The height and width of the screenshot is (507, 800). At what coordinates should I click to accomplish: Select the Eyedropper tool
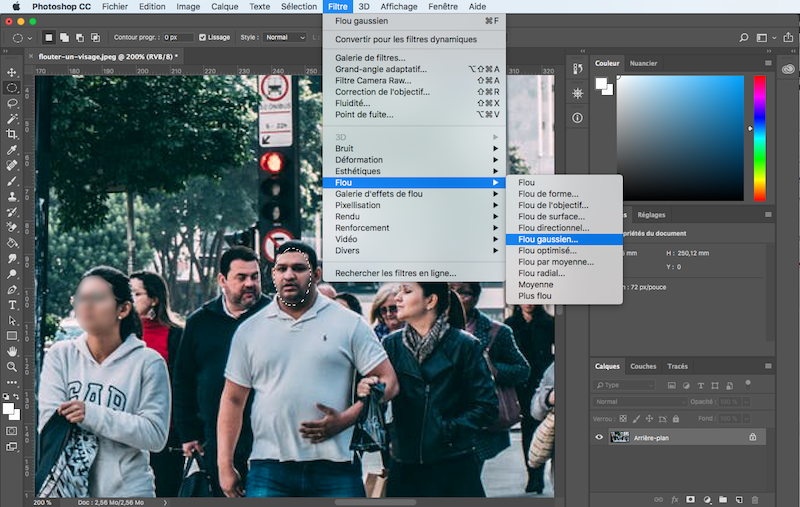click(12, 150)
